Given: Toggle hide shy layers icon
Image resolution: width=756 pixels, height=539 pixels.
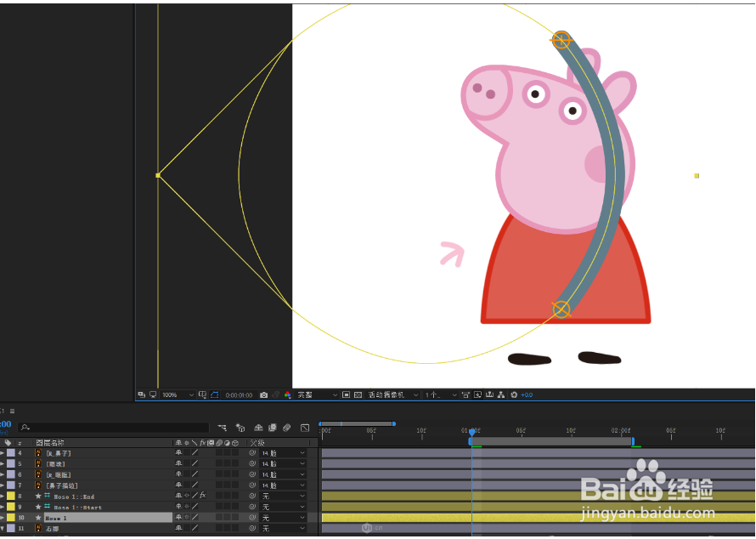Looking at the screenshot, I should coord(258,428).
